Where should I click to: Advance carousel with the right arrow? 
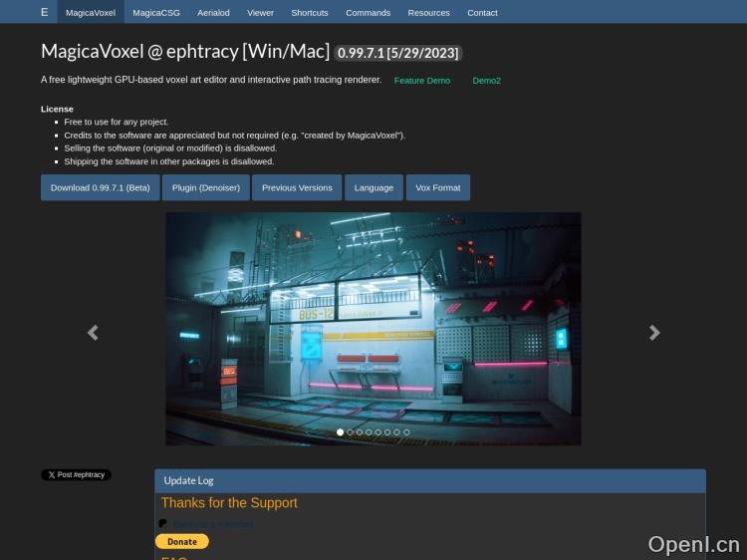654,333
